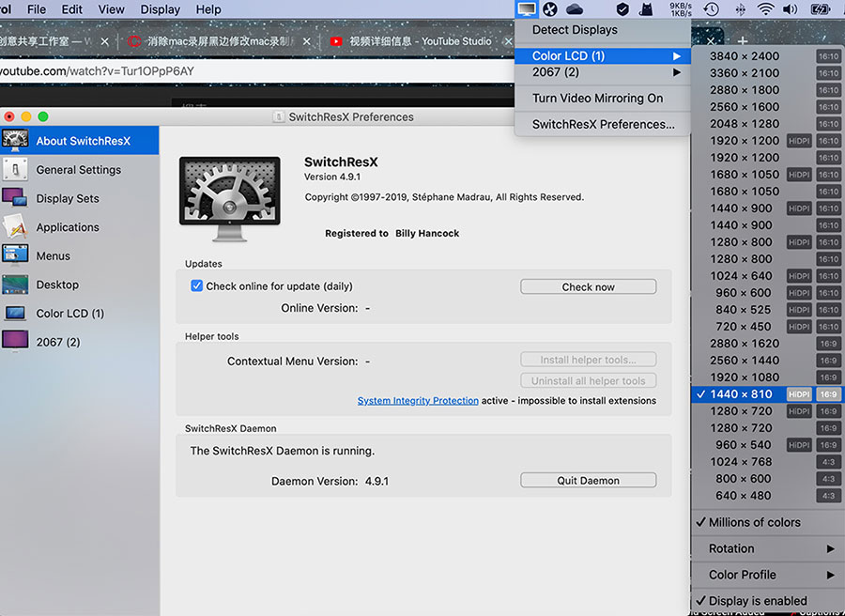
Task: Select the Display Sets sidebar icon
Action: (14, 198)
